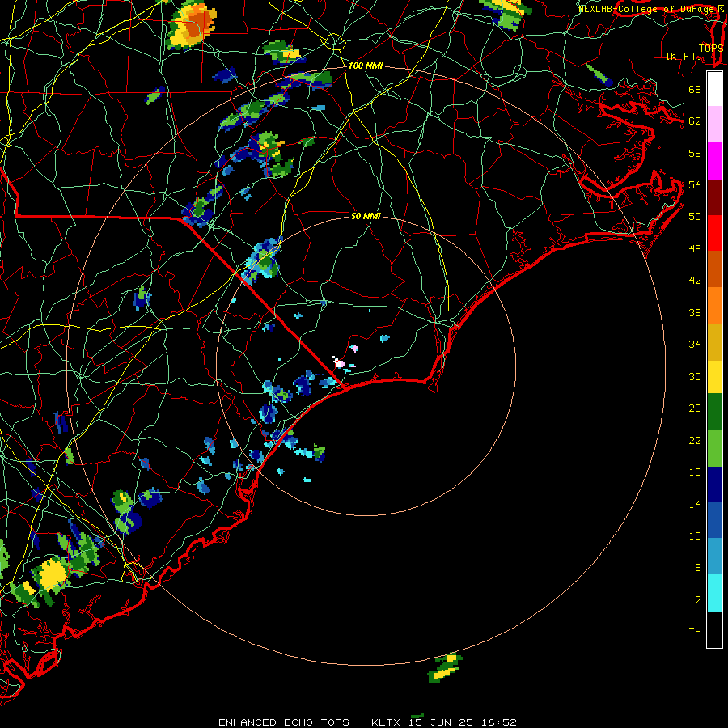
Task: Click the '42' legend value
Action: point(695,281)
